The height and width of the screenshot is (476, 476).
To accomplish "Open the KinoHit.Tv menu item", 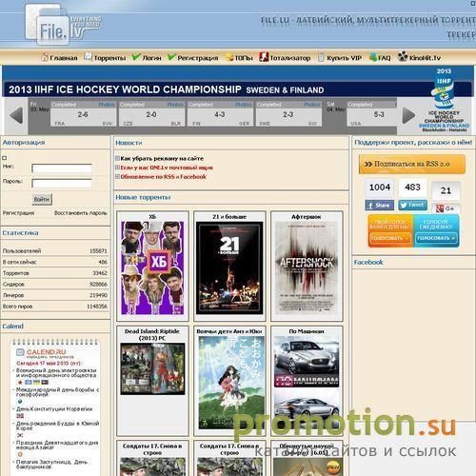I will coord(425,58).
